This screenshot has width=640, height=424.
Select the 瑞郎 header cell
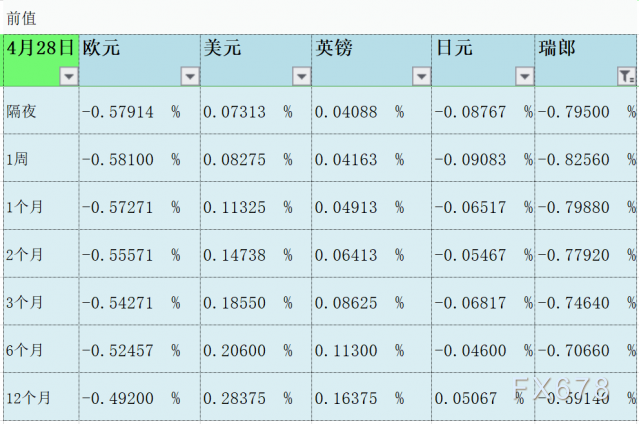coord(586,60)
